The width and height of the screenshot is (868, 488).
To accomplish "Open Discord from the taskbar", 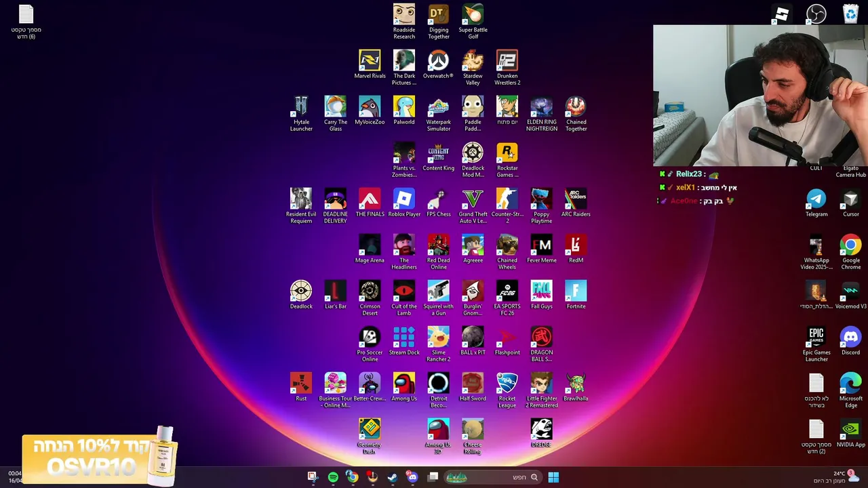I will click(412, 477).
